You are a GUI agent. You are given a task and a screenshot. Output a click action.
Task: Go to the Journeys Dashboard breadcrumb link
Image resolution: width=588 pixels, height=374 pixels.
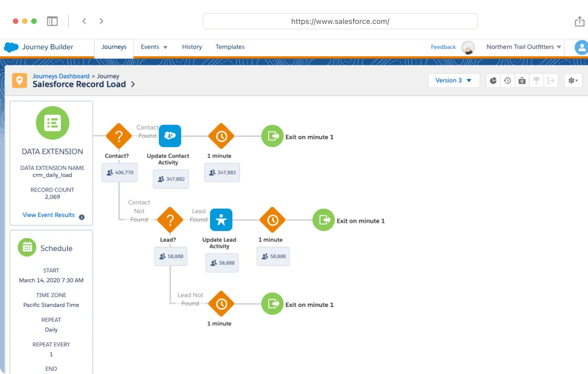pos(61,76)
